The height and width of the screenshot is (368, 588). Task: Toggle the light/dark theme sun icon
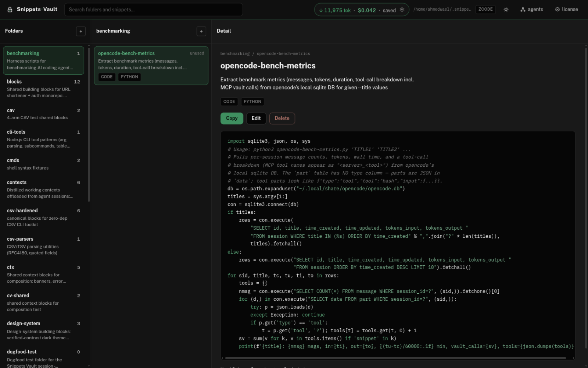(506, 10)
